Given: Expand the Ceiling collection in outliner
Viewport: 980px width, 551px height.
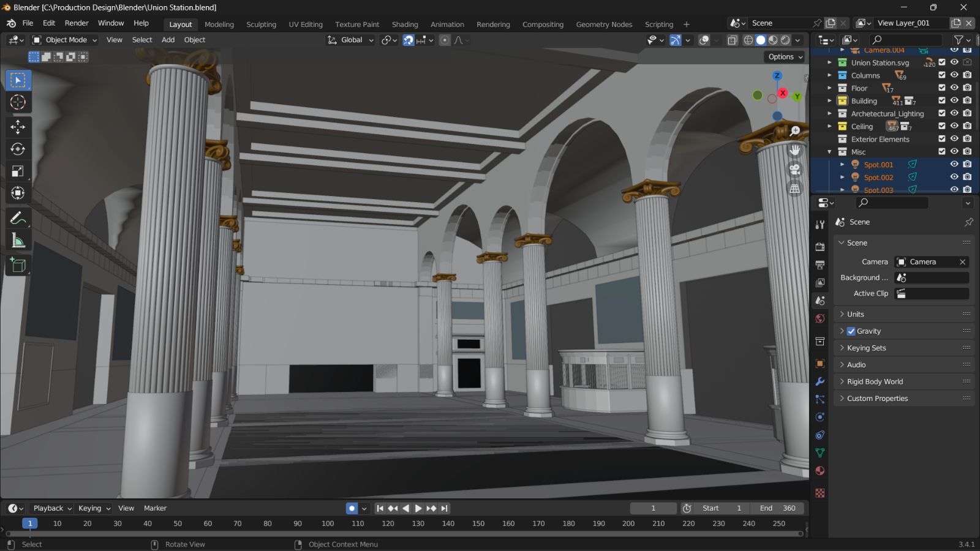Looking at the screenshot, I should [x=829, y=127].
